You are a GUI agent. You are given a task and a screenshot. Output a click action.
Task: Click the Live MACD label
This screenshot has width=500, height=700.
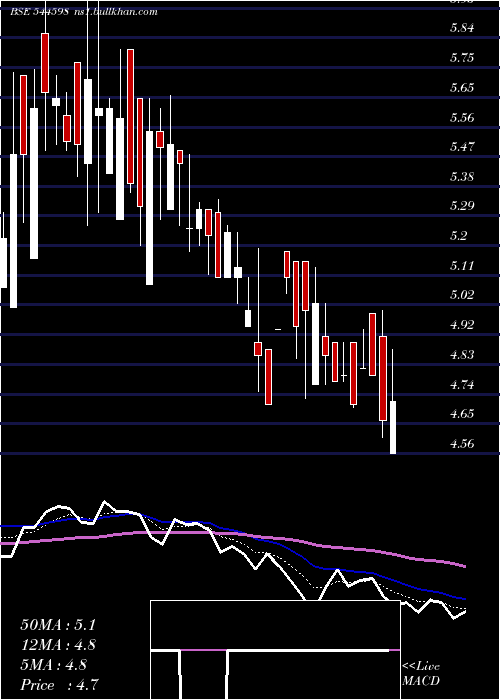pyautogui.click(x=421, y=674)
